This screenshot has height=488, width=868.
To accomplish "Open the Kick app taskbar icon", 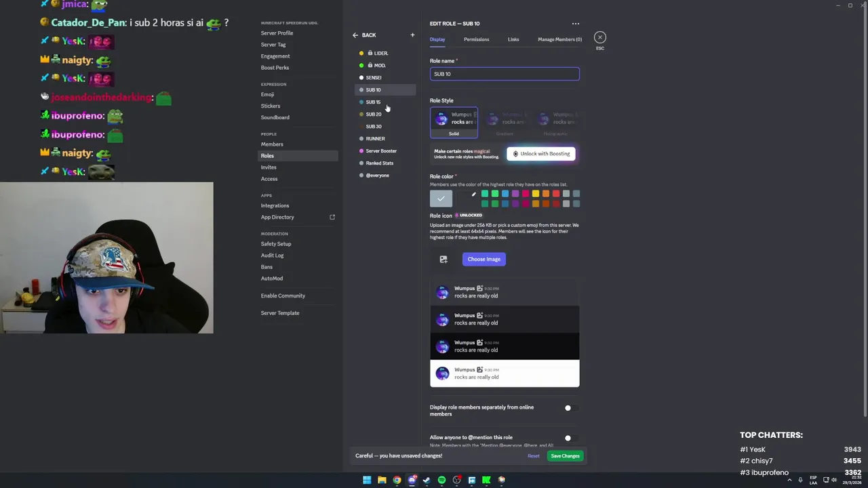I will click(x=486, y=480).
